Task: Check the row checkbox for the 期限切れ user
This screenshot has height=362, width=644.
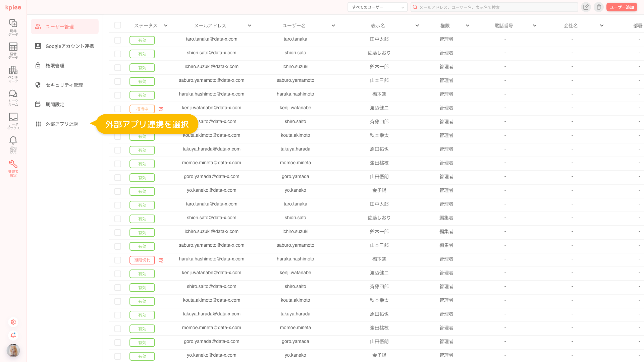Action: (x=118, y=260)
